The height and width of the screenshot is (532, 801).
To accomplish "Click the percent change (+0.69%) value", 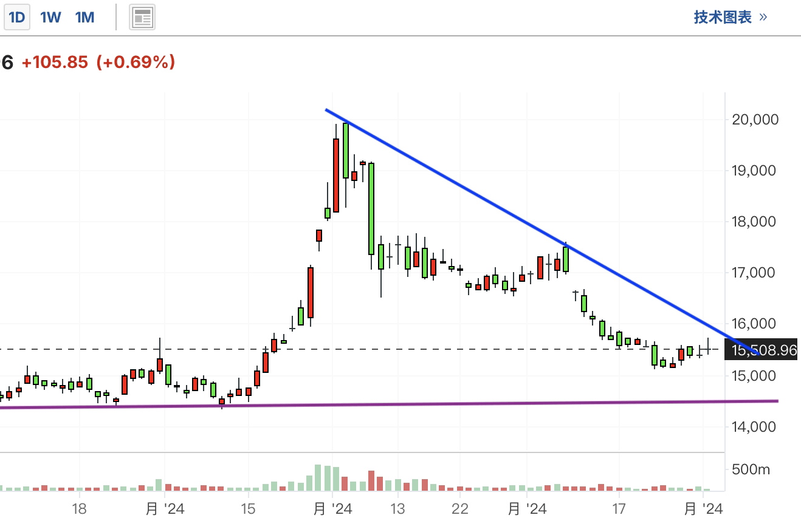I will tap(136, 62).
